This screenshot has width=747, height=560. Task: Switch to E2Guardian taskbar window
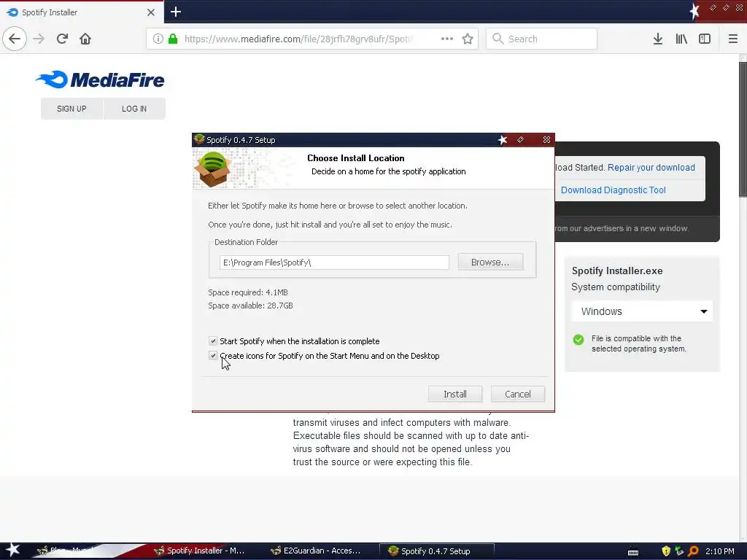(315, 551)
